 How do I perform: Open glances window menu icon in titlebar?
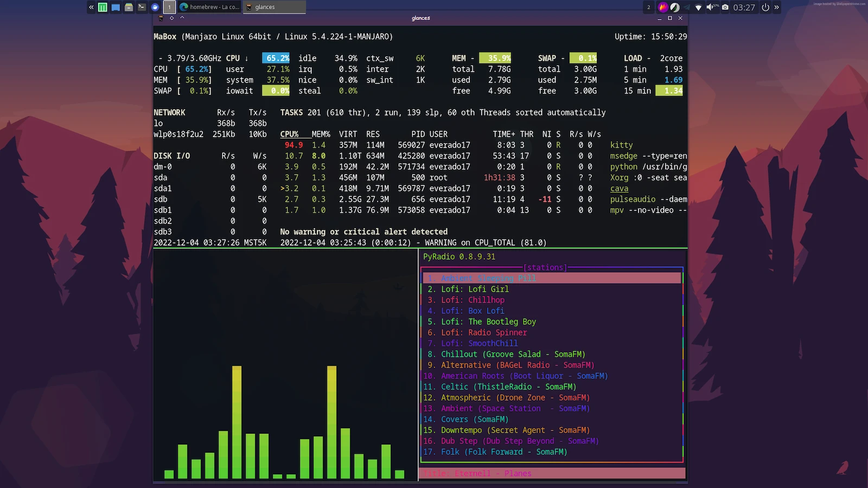[x=161, y=18]
